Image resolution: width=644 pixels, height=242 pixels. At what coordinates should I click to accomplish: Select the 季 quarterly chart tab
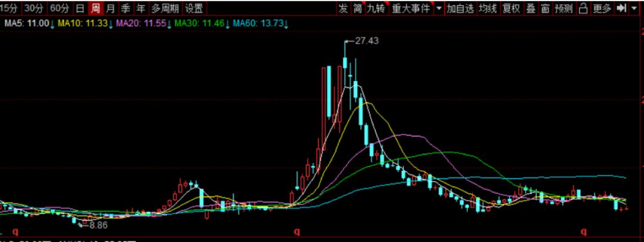126,8
